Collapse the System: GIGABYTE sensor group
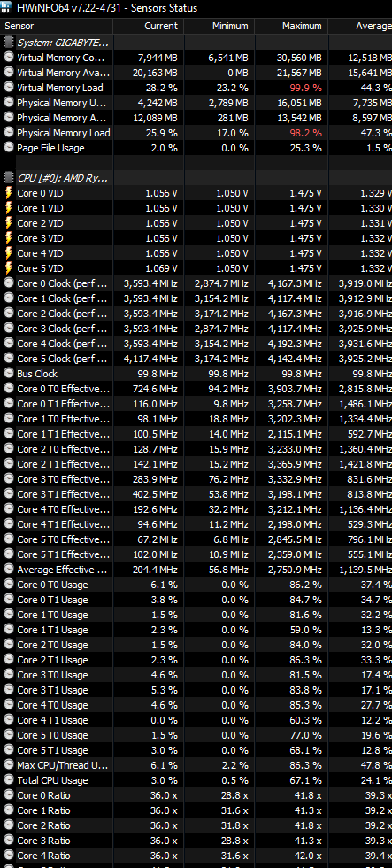This screenshot has width=392, height=868. (x=63, y=43)
